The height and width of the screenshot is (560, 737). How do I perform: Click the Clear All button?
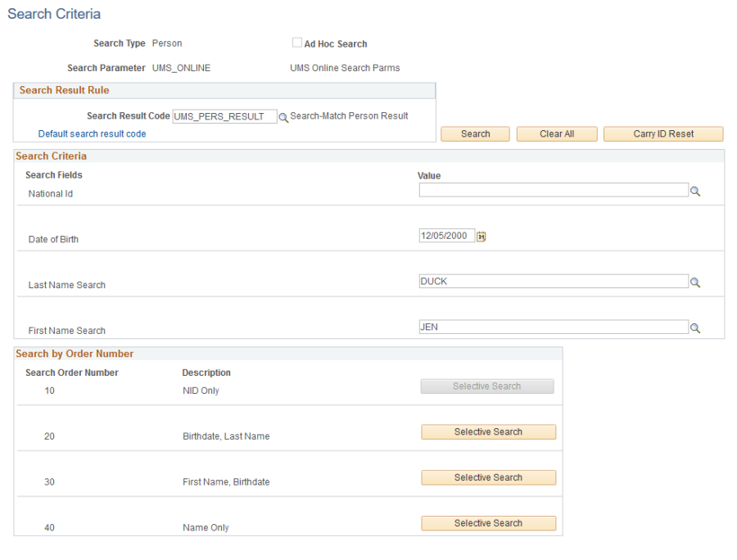click(557, 134)
